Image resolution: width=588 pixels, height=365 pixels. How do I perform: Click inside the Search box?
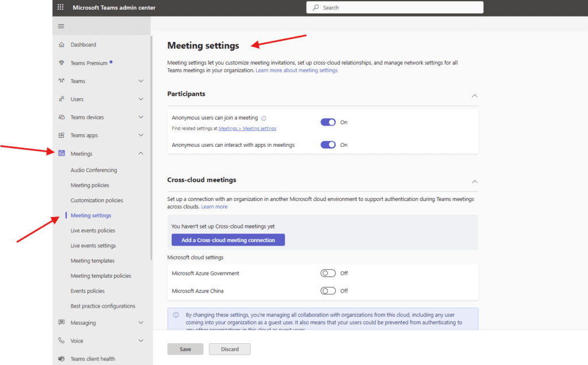(395, 7)
